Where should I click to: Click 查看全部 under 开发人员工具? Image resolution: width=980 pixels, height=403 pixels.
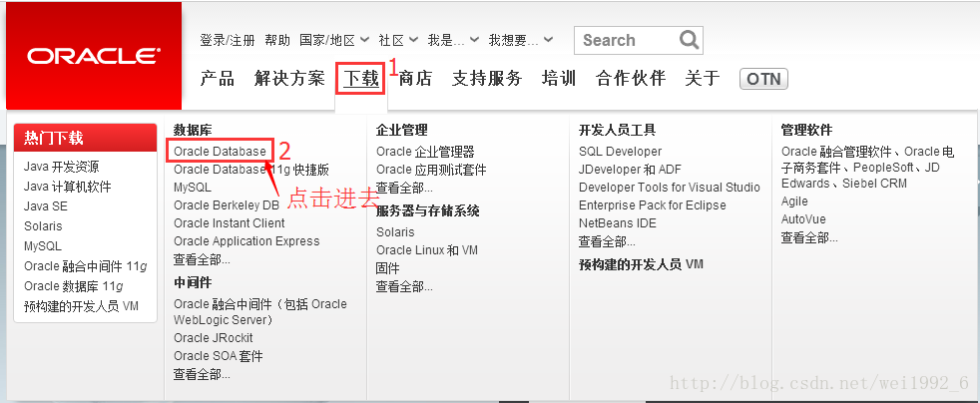coord(607,241)
